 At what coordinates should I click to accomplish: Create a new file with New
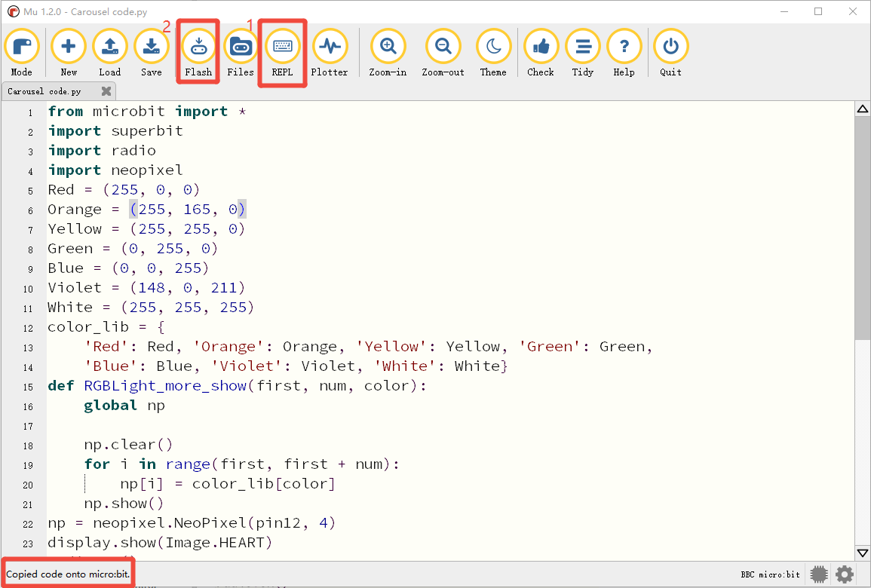tap(69, 53)
